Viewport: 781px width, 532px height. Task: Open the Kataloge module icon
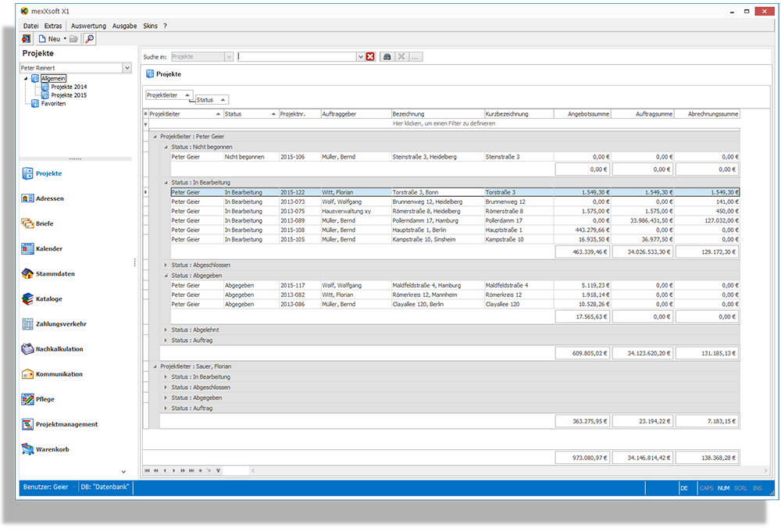[28, 299]
